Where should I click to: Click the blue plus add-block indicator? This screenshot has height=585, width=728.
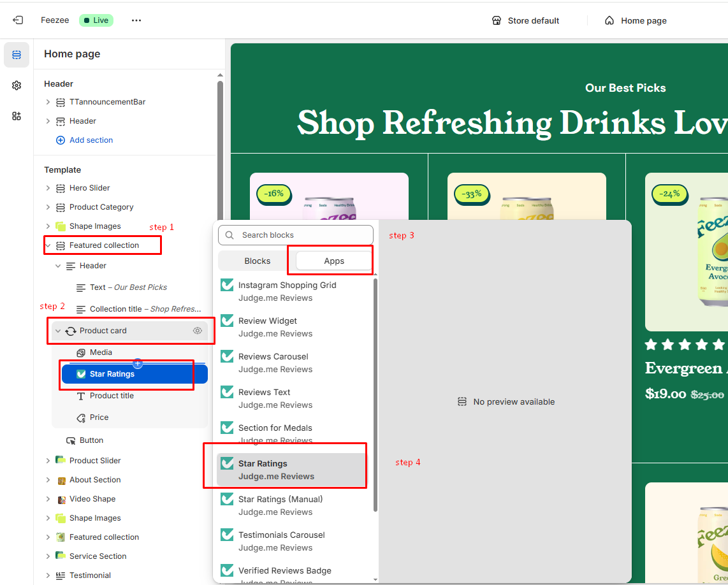pyautogui.click(x=138, y=363)
